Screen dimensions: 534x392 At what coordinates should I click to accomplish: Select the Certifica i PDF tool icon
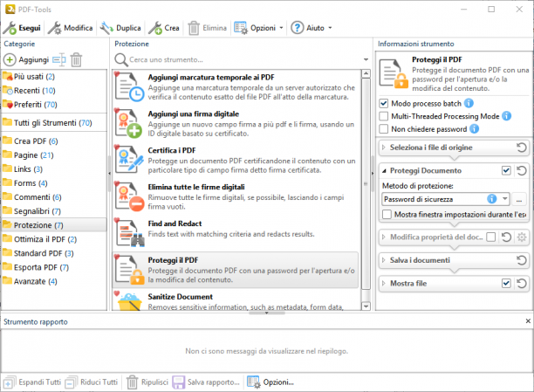tap(129, 160)
